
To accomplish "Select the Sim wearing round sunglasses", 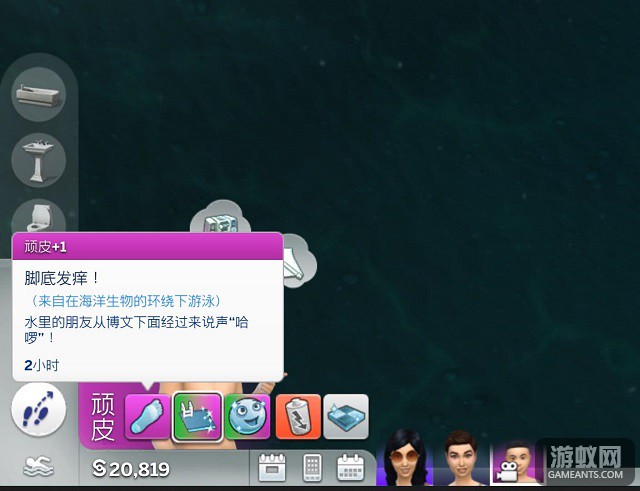I will click(x=404, y=458).
